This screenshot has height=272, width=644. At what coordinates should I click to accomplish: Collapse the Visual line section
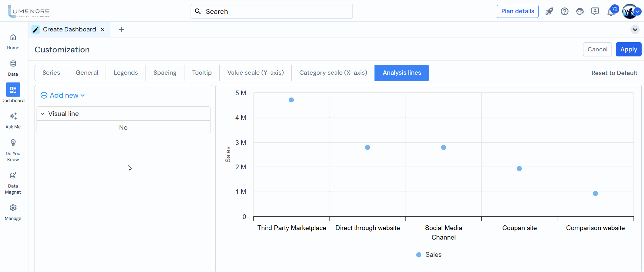pyautogui.click(x=42, y=114)
